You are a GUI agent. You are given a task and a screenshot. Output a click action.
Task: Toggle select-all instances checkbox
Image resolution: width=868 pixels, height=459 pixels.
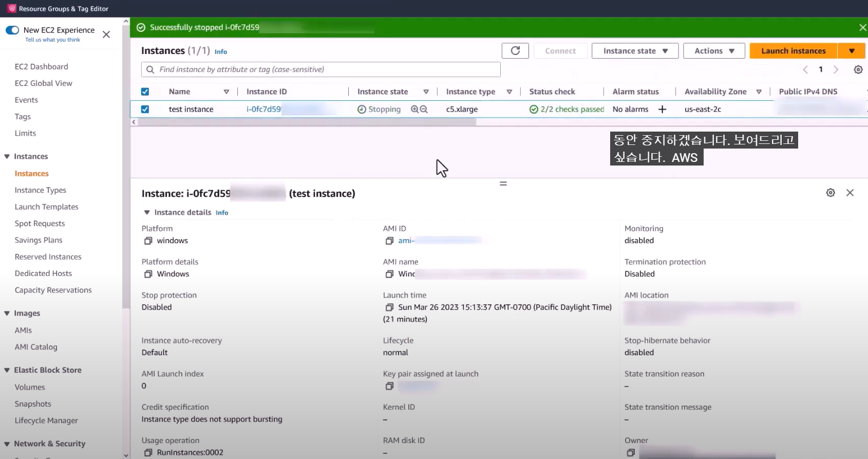tap(145, 91)
